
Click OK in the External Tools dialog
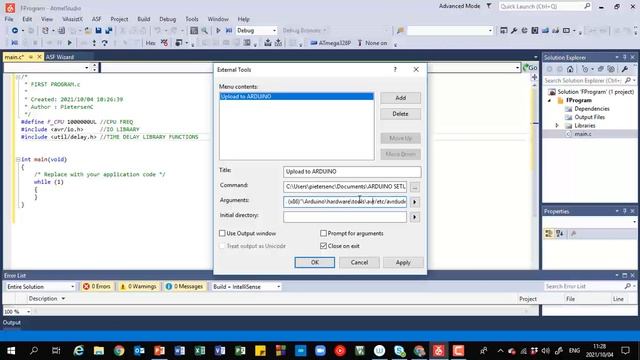click(315, 262)
